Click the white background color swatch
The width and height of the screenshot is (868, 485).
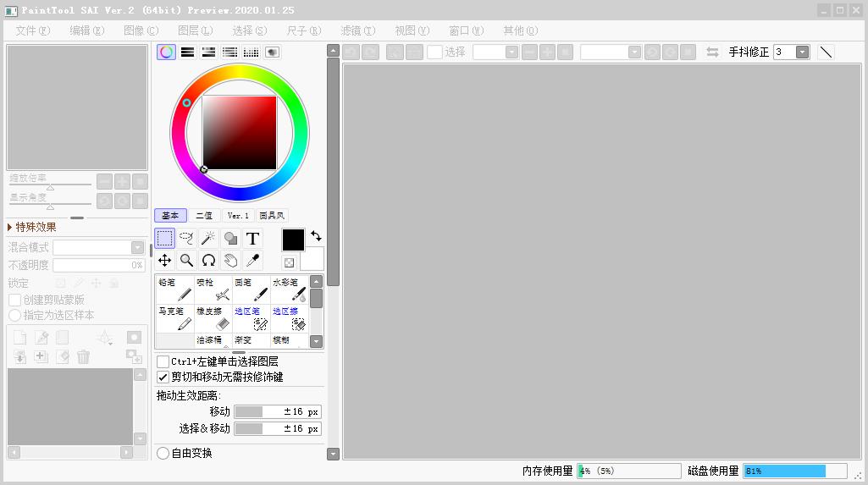click(x=312, y=258)
